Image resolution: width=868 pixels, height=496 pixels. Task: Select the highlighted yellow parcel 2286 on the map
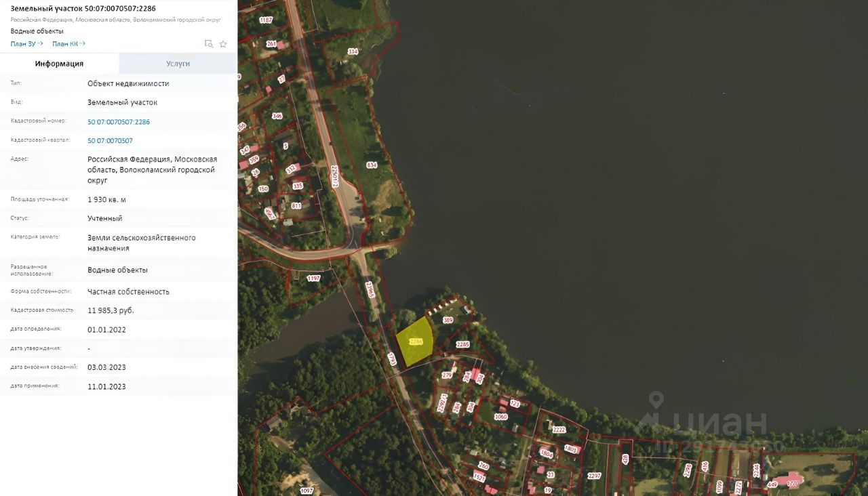click(x=415, y=342)
